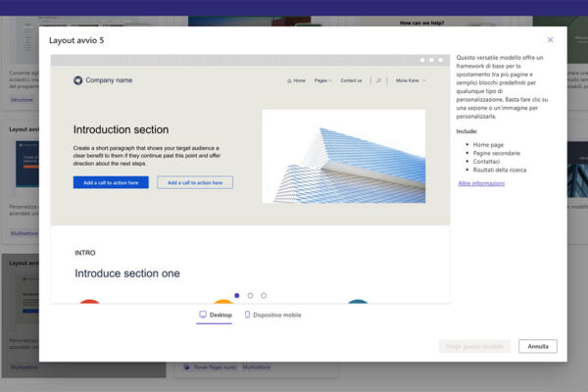Viewport: 588px width, 392px height.
Task: Click the Layout avvio 5 dialog title
Action: (x=76, y=40)
